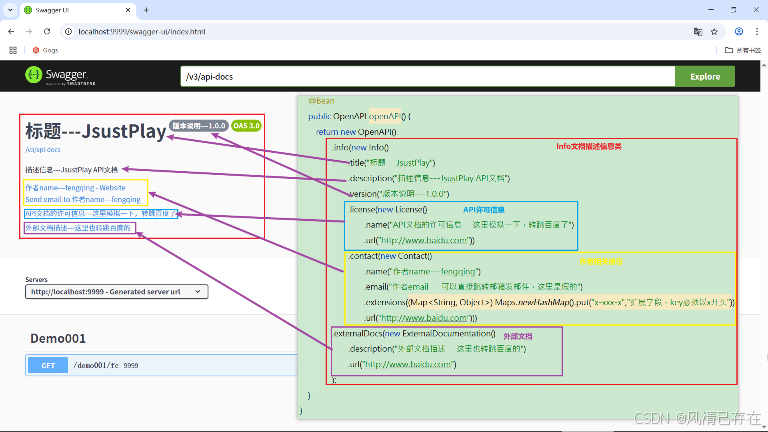The image size is (768, 432).
Task: Click Send email to author link
Action: click(x=83, y=199)
